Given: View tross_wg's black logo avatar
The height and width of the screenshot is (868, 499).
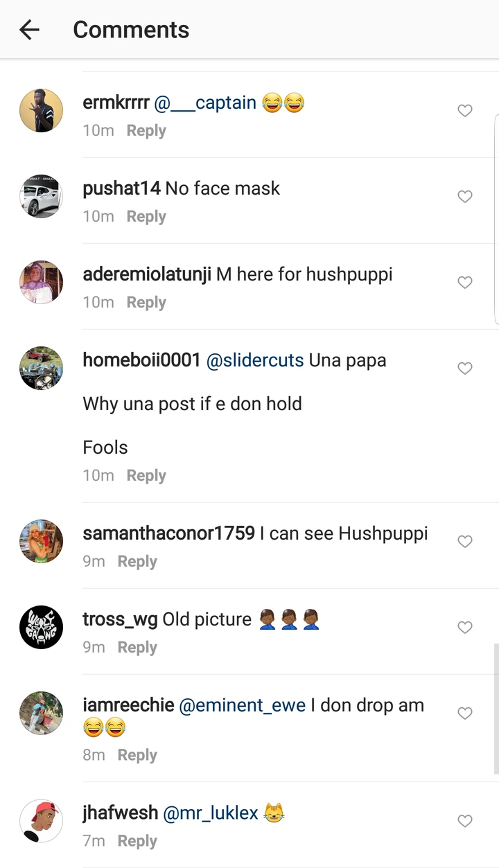Looking at the screenshot, I should point(41,628).
